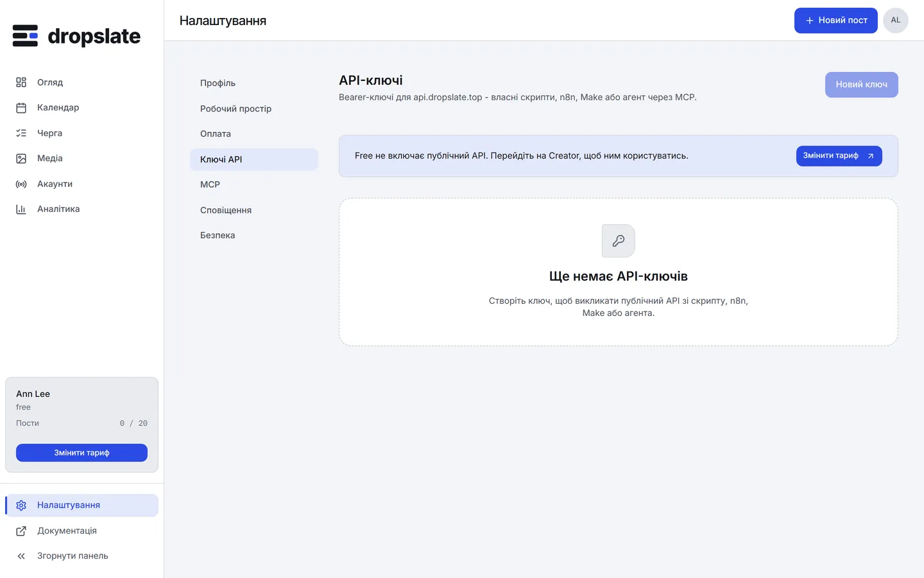Viewport: 924px width, 578px height.
Task: Click the Створіть ключ description text
Action: coord(619,307)
